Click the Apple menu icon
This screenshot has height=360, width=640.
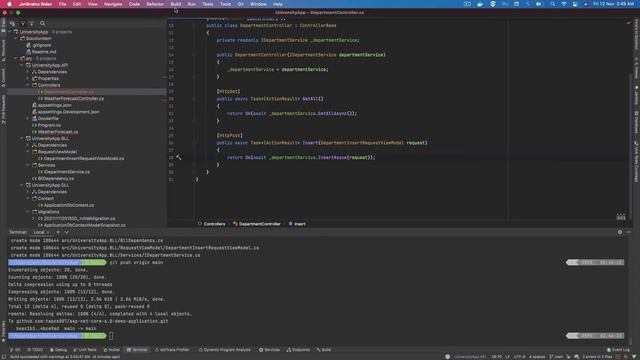(x=9, y=4)
